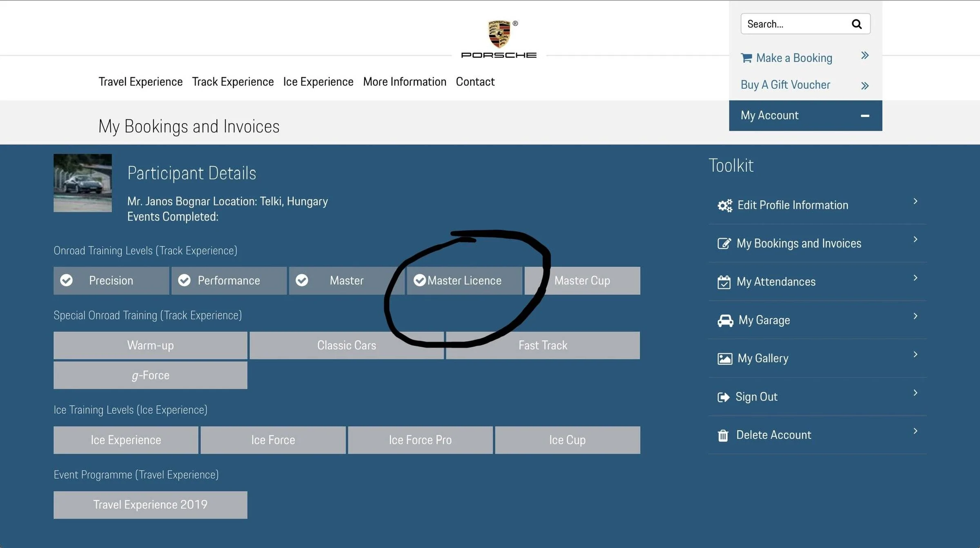The height and width of the screenshot is (548, 980).
Task: Click the gears icon beside Edit Profile Information
Action: click(725, 206)
